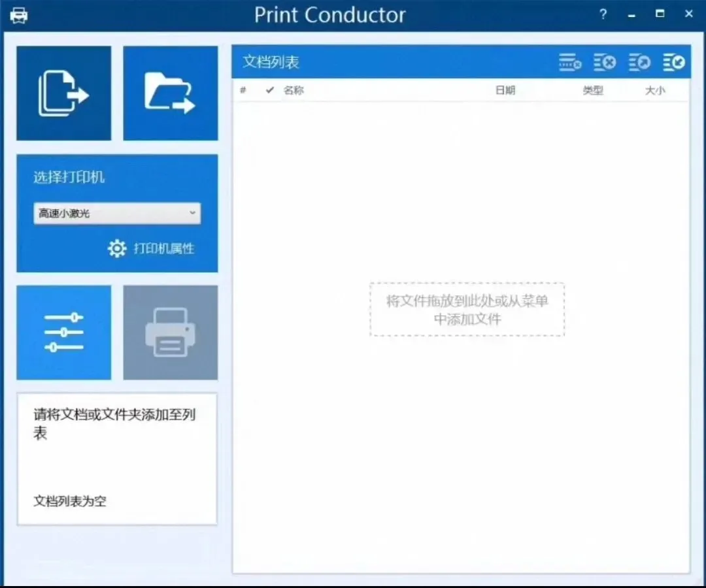
Task: Open the 高速小激光 printer dropdown
Action: click(x=117, y=213)
